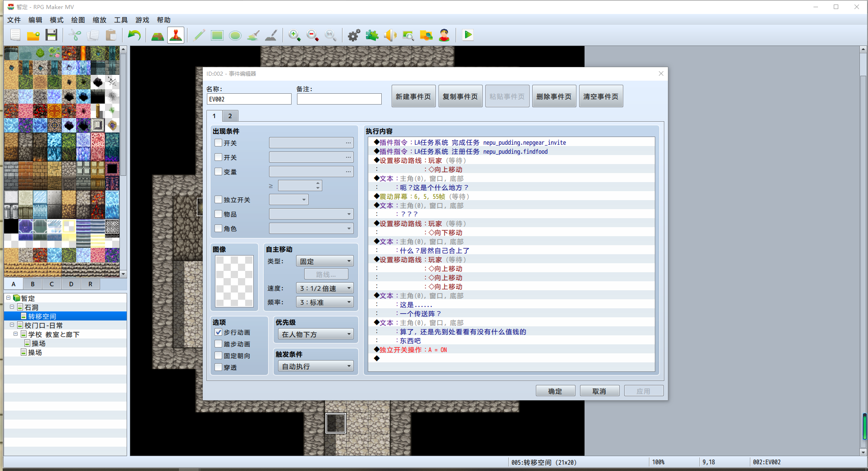Enable the 物品 condition checkbox
Viewport: 868px width, 471px height.
coord(219,214)
